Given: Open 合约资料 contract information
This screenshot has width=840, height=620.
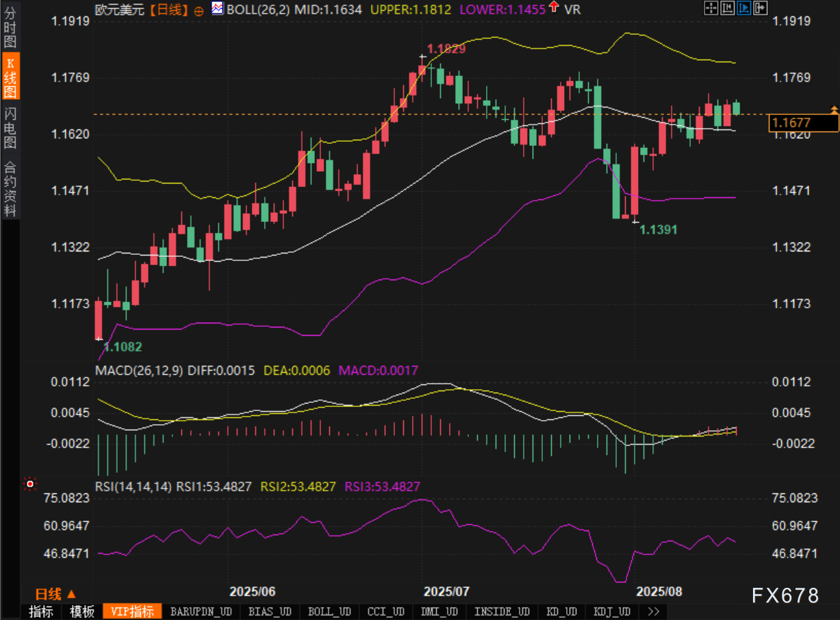Looking at the screenshot, I should (10, 188).
